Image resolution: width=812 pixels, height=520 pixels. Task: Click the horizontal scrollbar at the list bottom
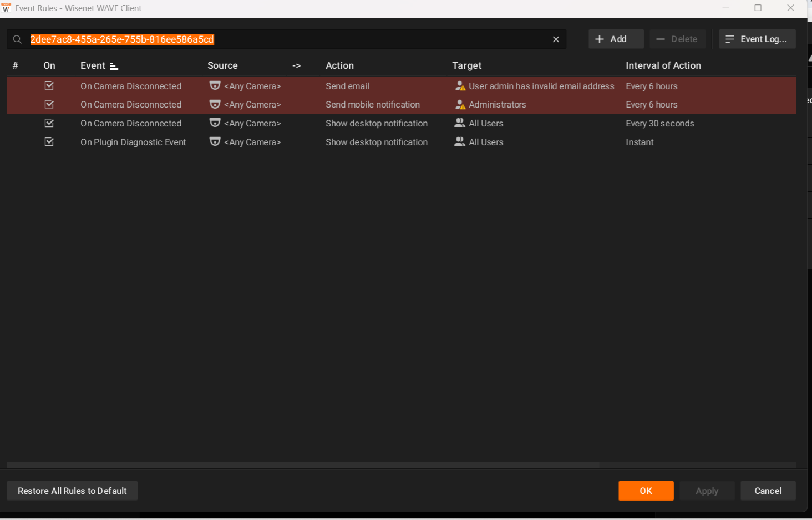coord(303,465)
